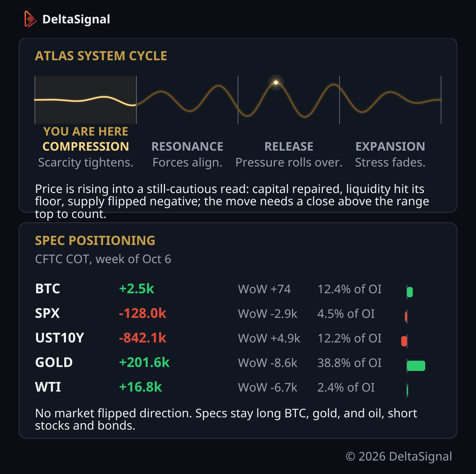This screenshot has height=474, width=476.
Task: Select the RELEASE phase label
Action: (x=289, y=146)
